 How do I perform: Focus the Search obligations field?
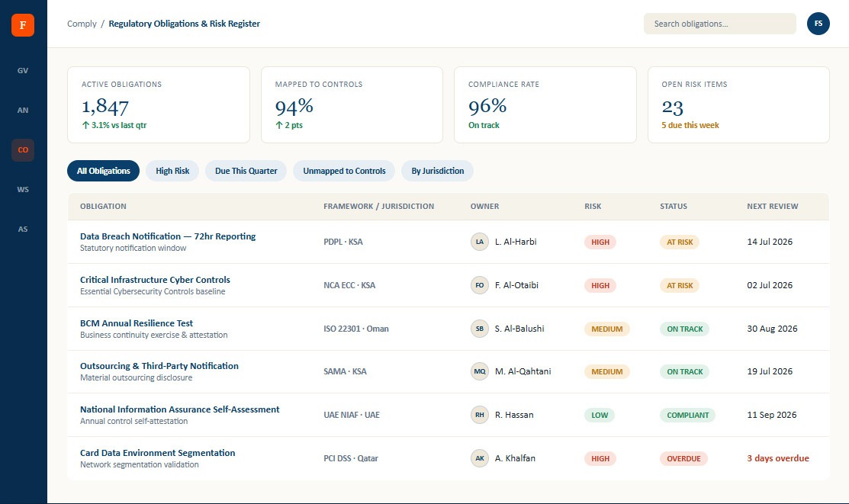coord(719,24)
